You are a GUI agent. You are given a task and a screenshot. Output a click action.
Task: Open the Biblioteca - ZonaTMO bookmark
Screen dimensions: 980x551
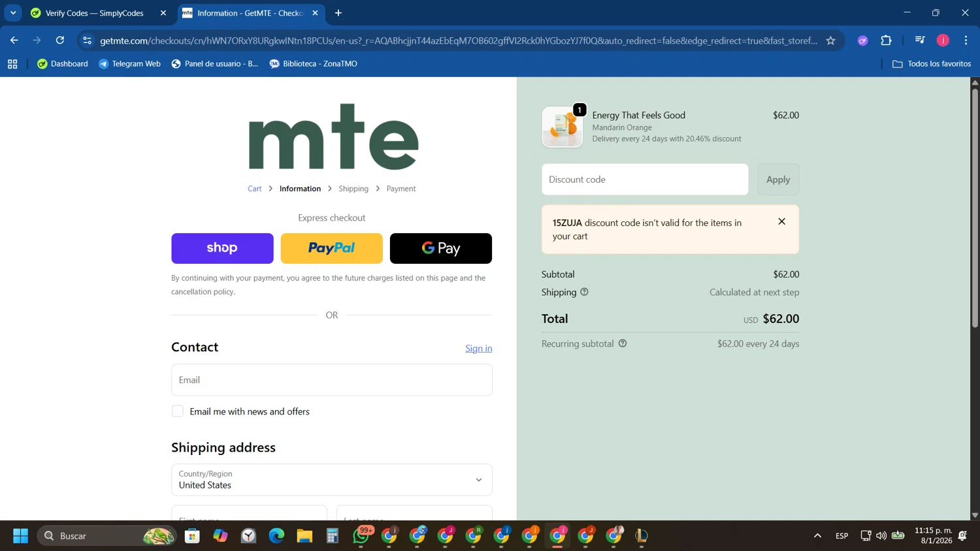[x=314, y=64]
